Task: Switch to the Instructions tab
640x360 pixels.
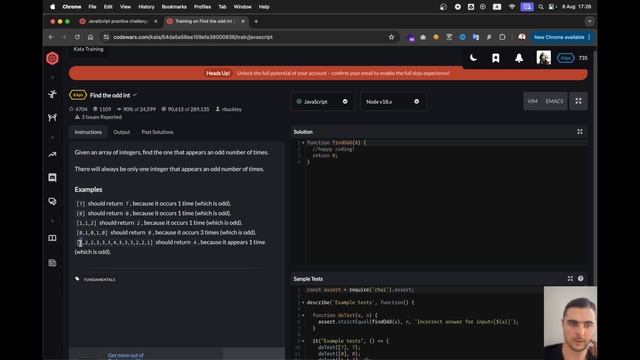Action: [x=88, y=132]
